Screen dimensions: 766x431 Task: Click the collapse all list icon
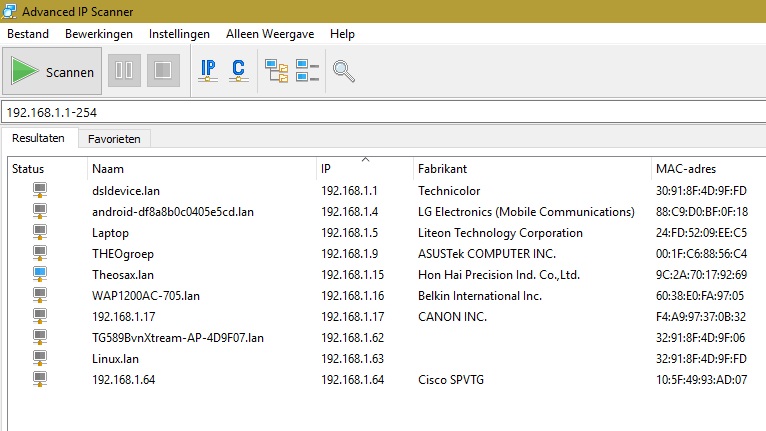point(307,71)
